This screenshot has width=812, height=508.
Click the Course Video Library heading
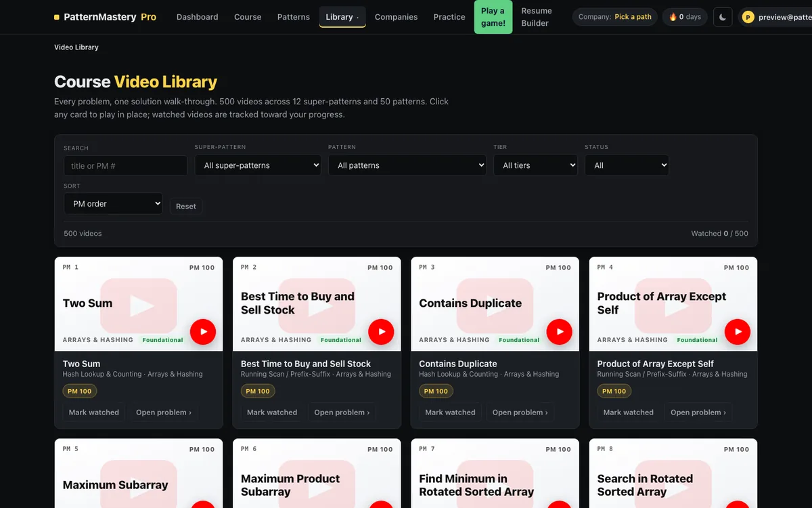(x=135, y=82)
